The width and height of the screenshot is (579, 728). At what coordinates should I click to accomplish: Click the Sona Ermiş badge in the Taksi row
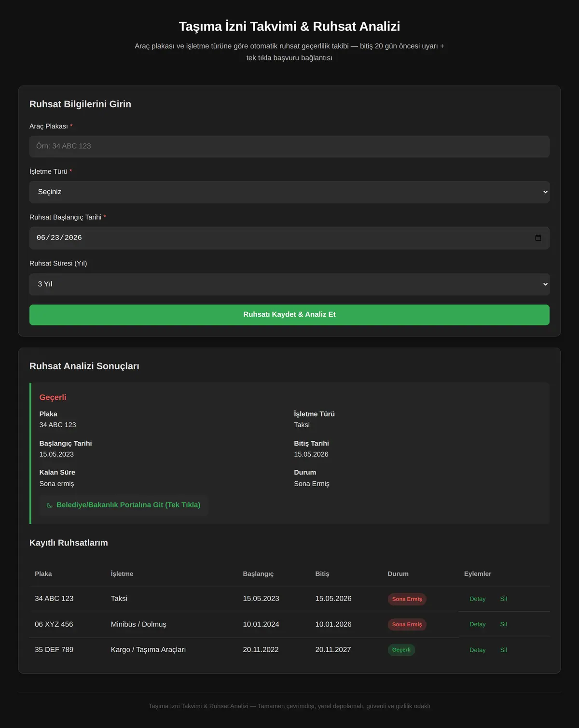pyautogui.click(x=407, y=599)
